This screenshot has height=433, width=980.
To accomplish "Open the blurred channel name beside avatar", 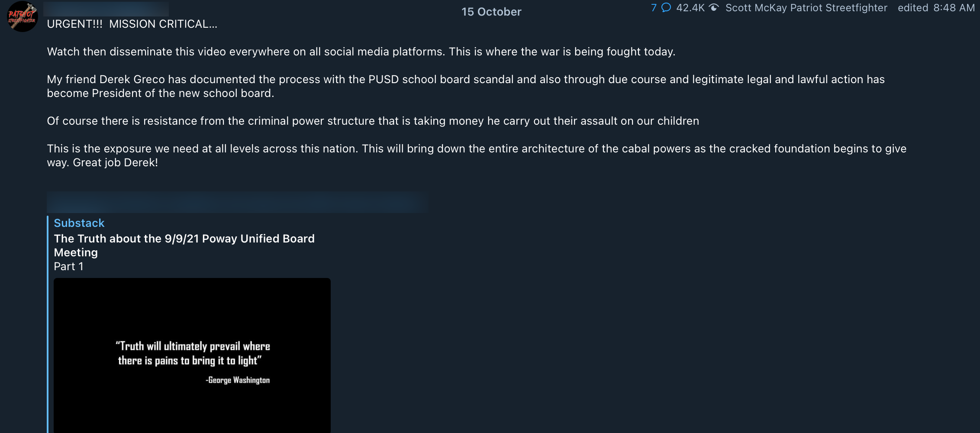I will pyautogui.click(x=106, y=9).
